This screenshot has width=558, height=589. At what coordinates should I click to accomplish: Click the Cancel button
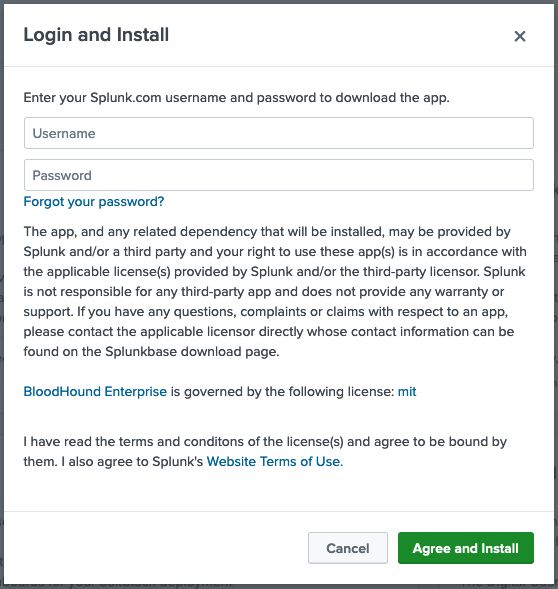(x=348, y=548)
